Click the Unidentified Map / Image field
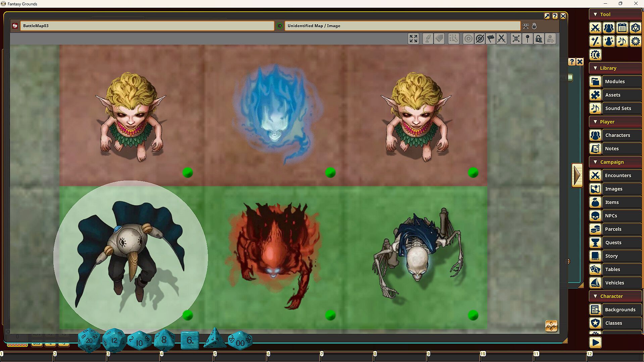 (403, 26)
